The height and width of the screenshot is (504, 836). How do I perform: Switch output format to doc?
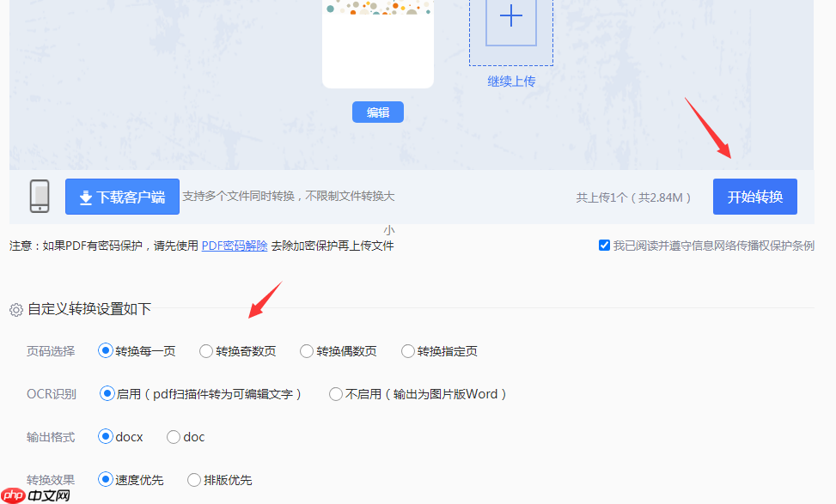click(172, 437)
